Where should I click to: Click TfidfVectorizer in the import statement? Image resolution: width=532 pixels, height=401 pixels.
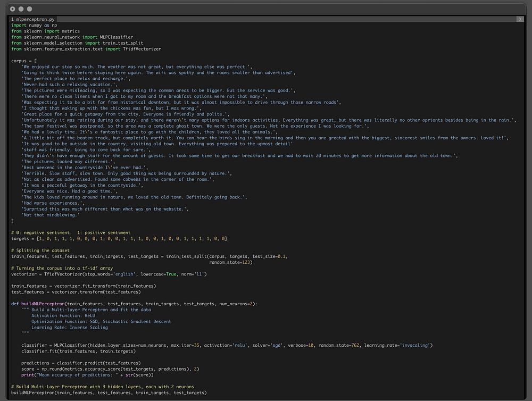point(142,49)
